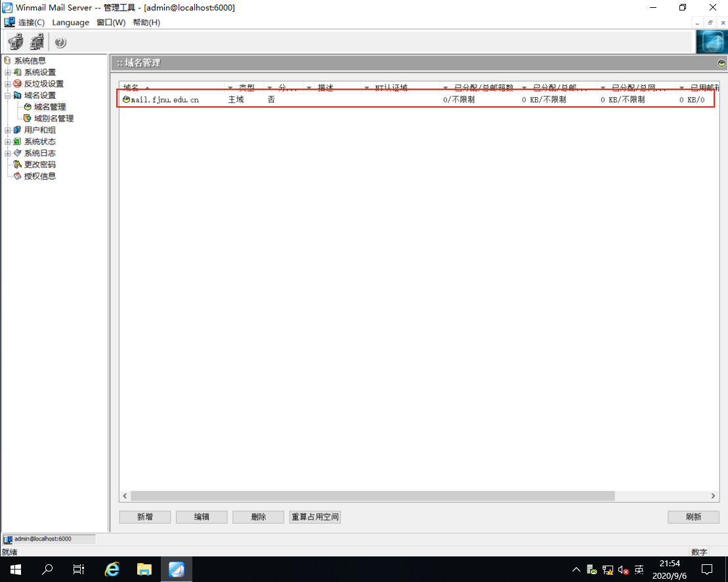Click the small icon in 域名管理 header bar
The height and width of the screenshot is (582, 728).
721,63
